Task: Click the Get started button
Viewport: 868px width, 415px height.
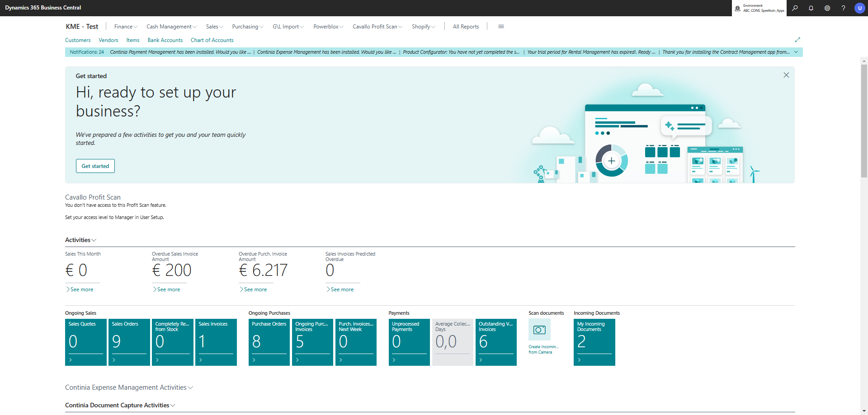Action: (x=95, y=166)
